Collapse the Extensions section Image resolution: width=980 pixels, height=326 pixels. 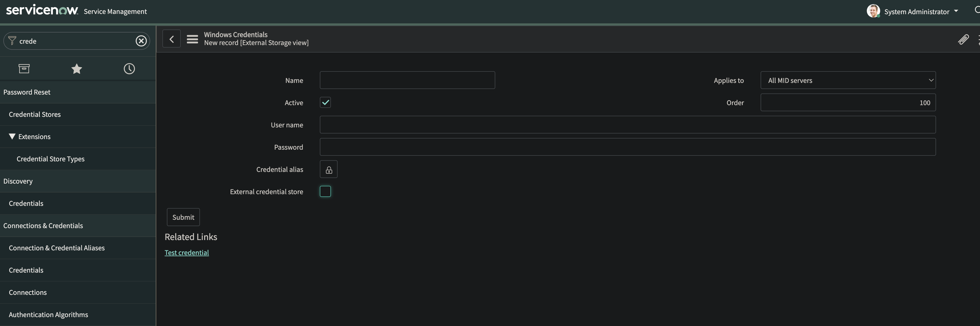tap(12, 137)
